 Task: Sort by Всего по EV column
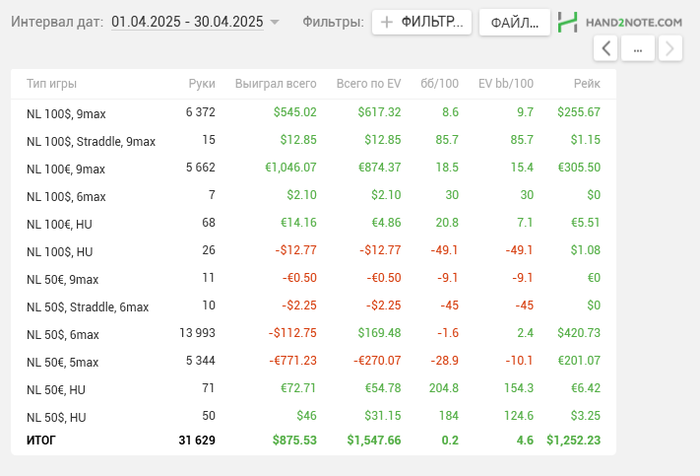(368, 85)
